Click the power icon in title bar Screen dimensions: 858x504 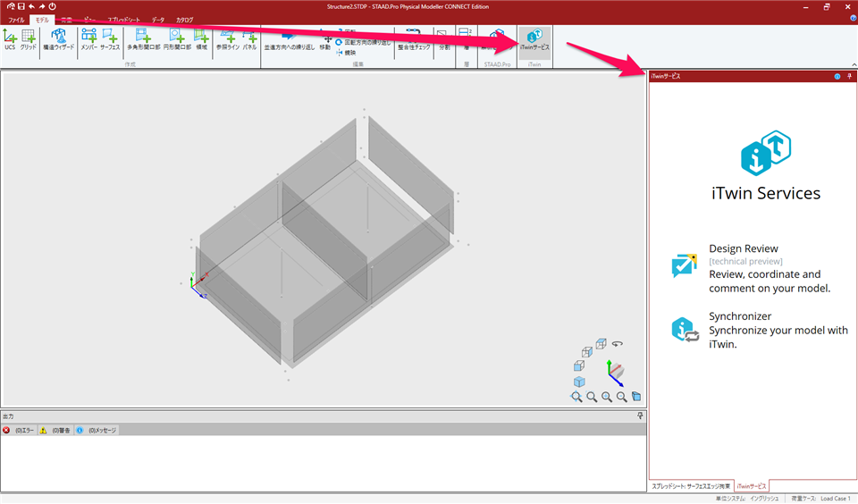pos(52,6)
